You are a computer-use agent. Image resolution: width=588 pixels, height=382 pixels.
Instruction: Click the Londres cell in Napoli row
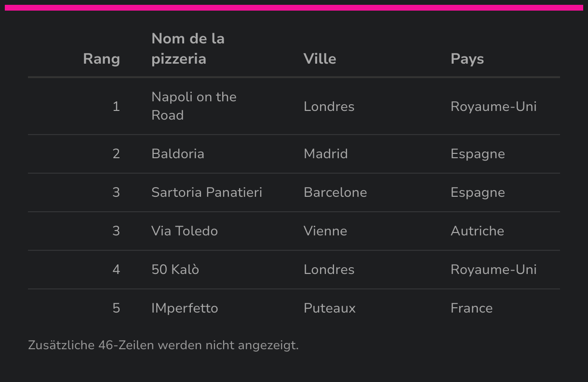(x=329, y=107)
